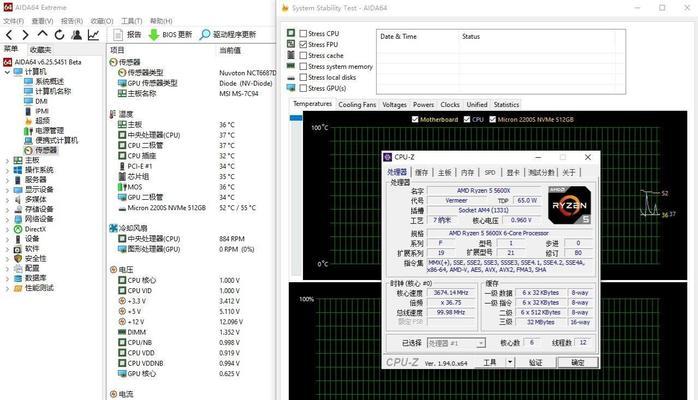The image size is (698, 400).
Task: Expand the 操作系统 tree node
Action: click(7, 170)
